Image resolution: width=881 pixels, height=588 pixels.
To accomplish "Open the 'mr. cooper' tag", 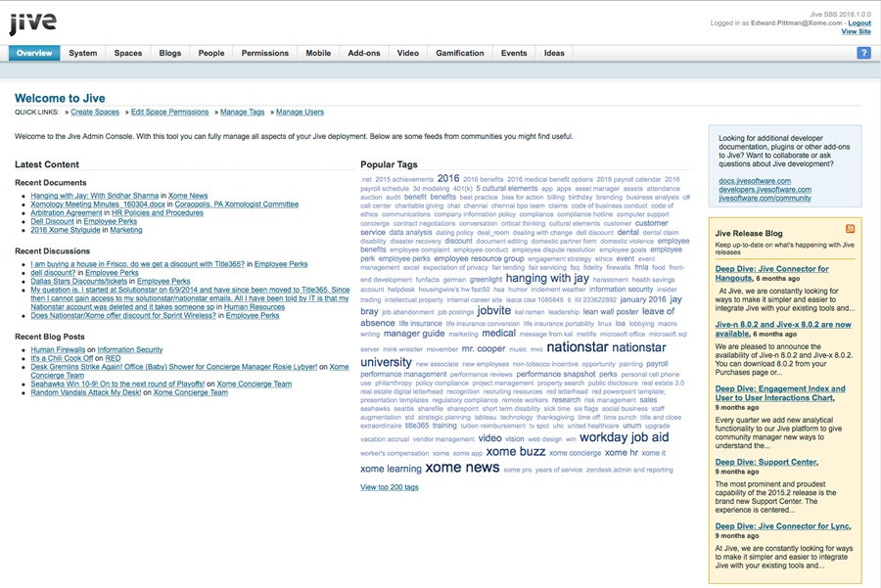I will pyautogui.click(x=484, y=348).
